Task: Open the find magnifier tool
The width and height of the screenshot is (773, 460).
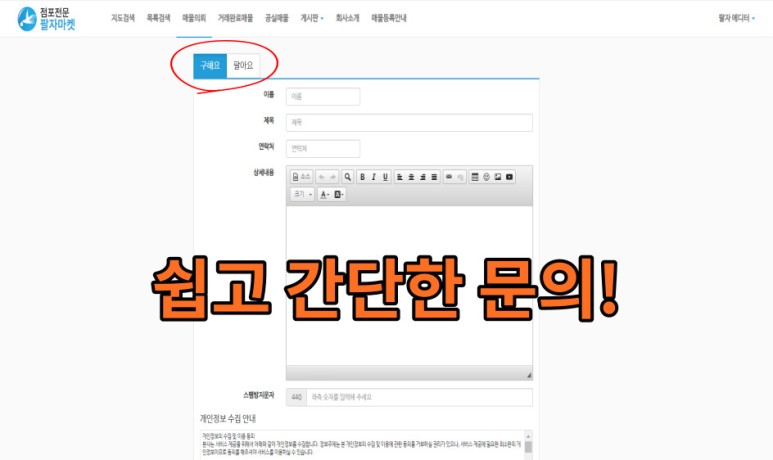Action: coord(348,177)
